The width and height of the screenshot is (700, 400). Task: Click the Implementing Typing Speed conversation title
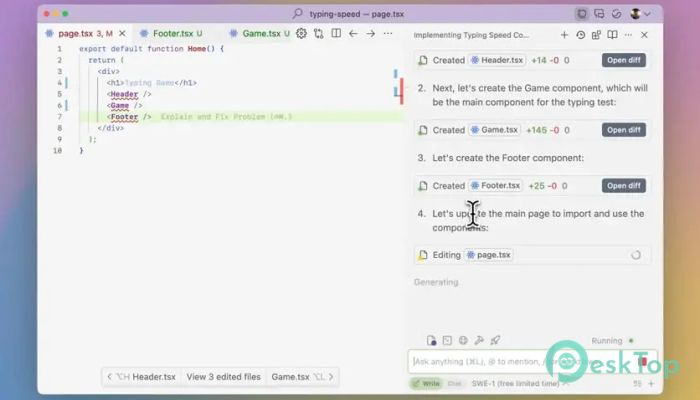(471, 35)
